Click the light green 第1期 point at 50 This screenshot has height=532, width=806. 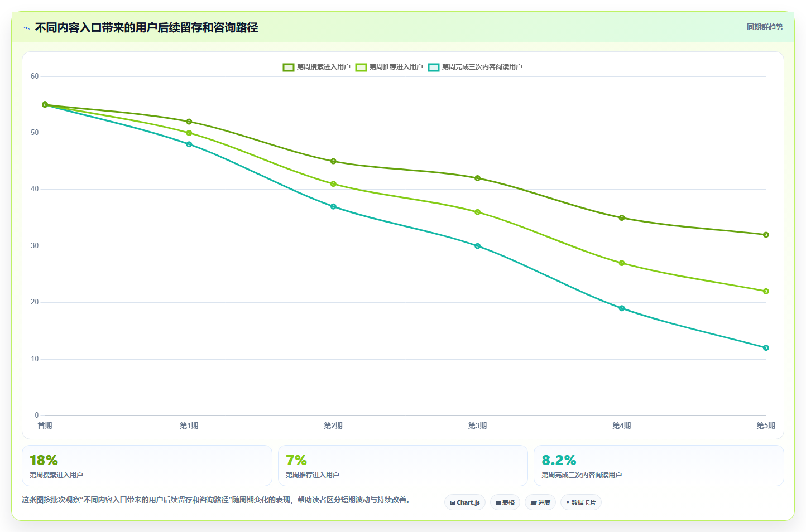tap(189, 133)
